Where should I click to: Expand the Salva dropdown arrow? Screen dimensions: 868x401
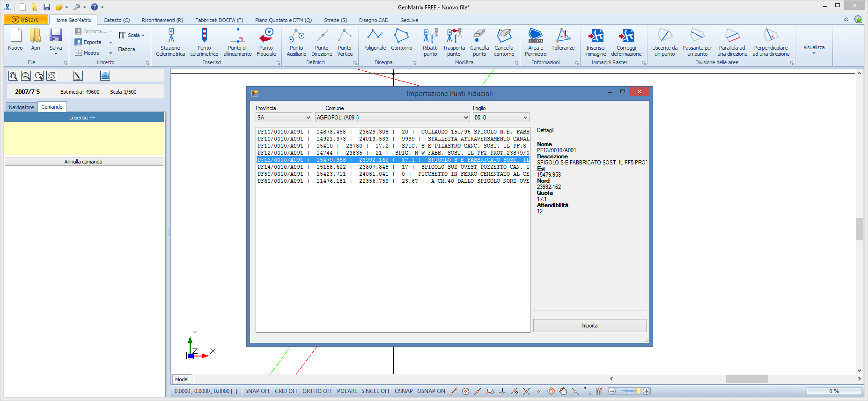56,53
